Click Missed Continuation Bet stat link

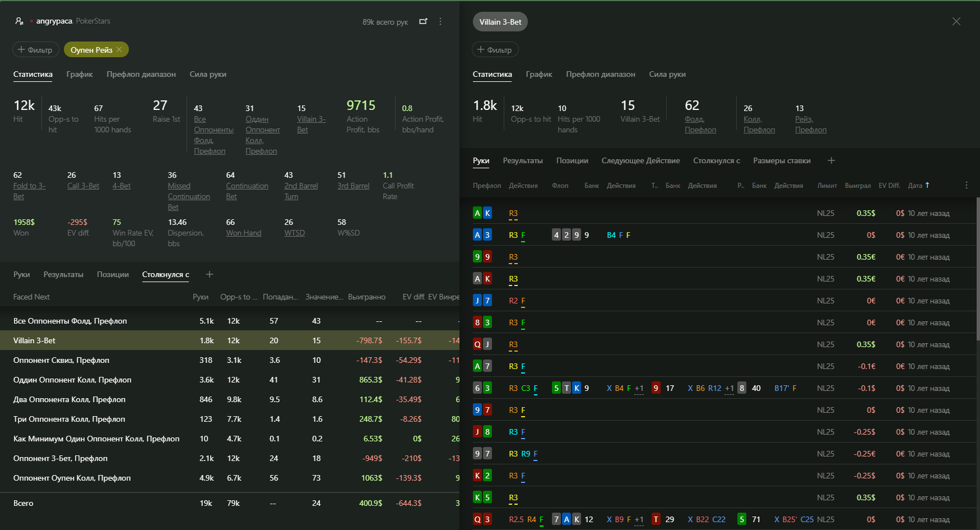[189, 196]
